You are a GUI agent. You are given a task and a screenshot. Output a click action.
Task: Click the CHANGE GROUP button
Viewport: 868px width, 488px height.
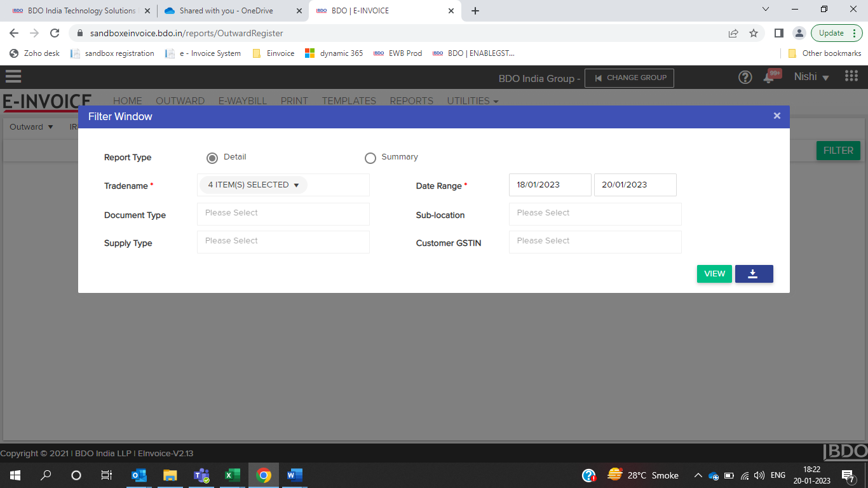tap(629, 78)
